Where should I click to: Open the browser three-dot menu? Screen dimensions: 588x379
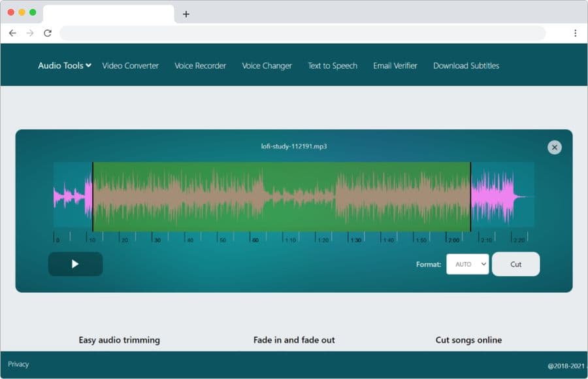click(x=575, y=33)
